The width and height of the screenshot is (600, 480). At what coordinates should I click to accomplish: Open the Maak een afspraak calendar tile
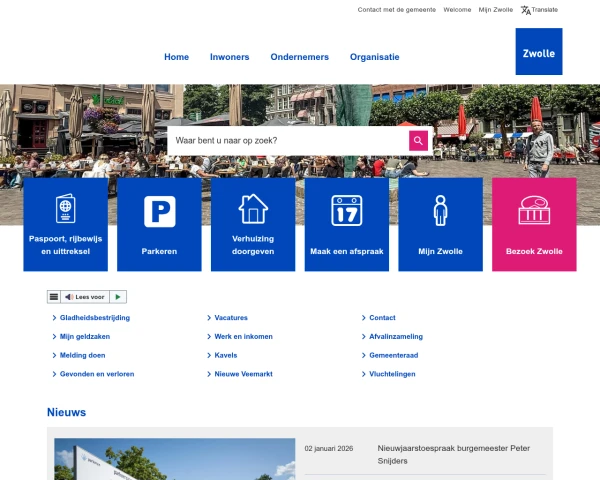pos(346,224)
